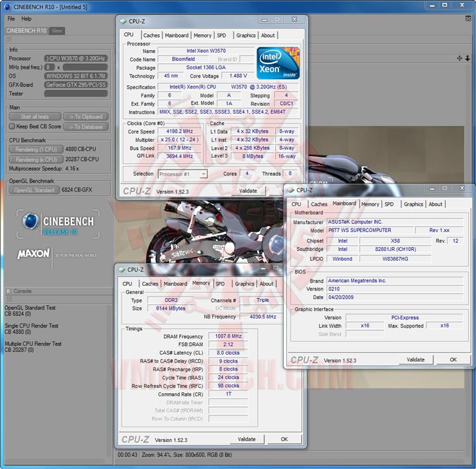
Task: Click the grip handle icon below the Console header
Action: (x=10, y=299)
